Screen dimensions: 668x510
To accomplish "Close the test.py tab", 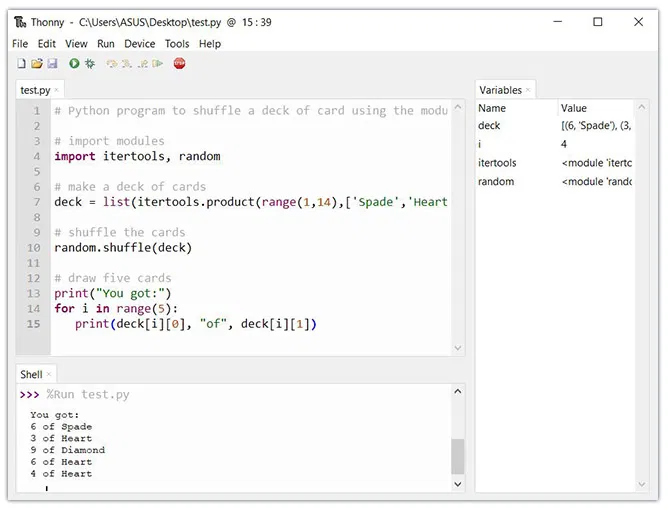I will tap(57, 90).
